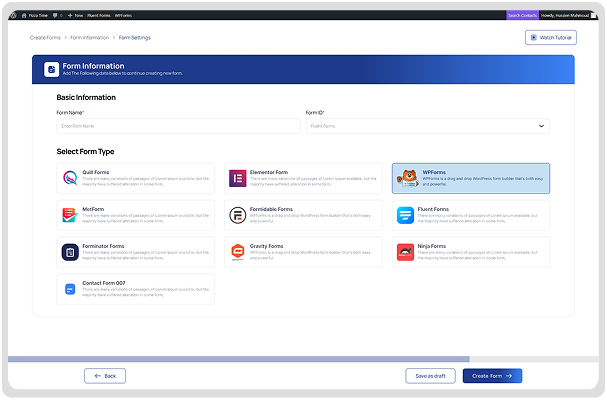Image resolution: width=607 pixels, height=400 pixels.
Task: Open the + New menu
Action: click(x=75, y=15)
